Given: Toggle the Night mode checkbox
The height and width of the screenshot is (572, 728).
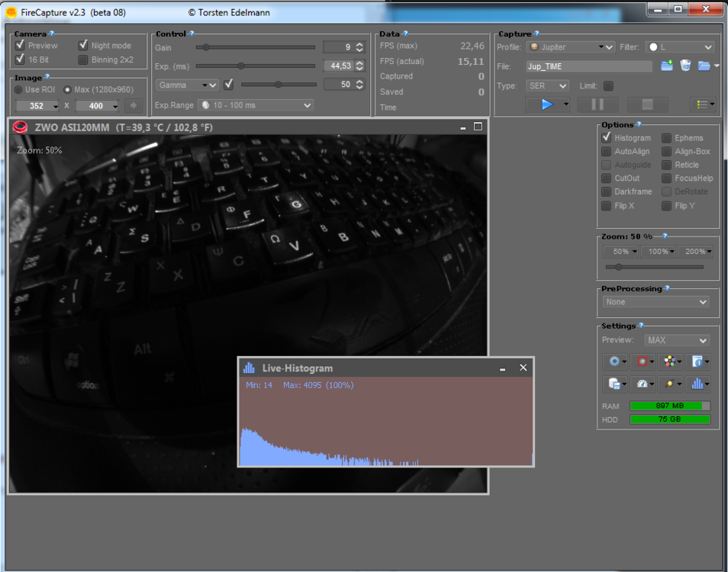Looking at the screenshot, I should (x=84, y=45).
